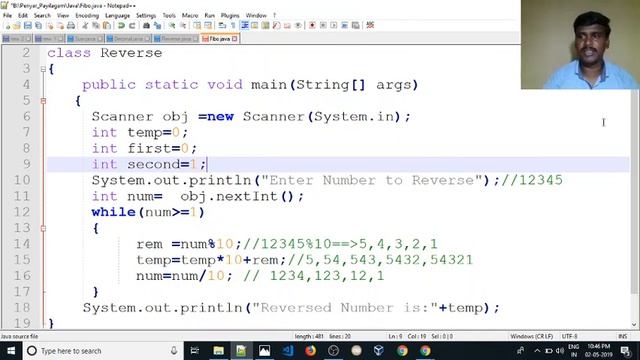The width and height of the screenshot is (640, 360).
Task: Open Visual Studio Code from the taskbar
Action: coord(287,351)
